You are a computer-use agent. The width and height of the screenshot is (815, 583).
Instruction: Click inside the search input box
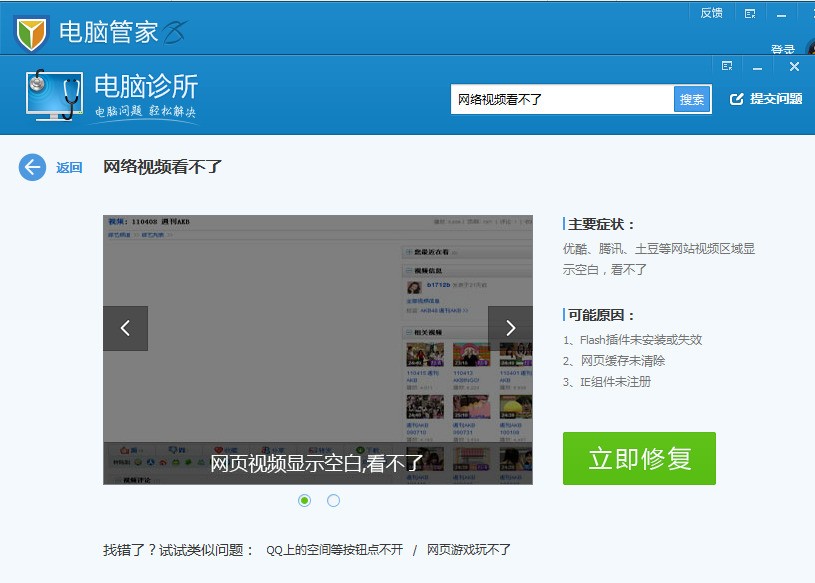click(x=560, y=99)
